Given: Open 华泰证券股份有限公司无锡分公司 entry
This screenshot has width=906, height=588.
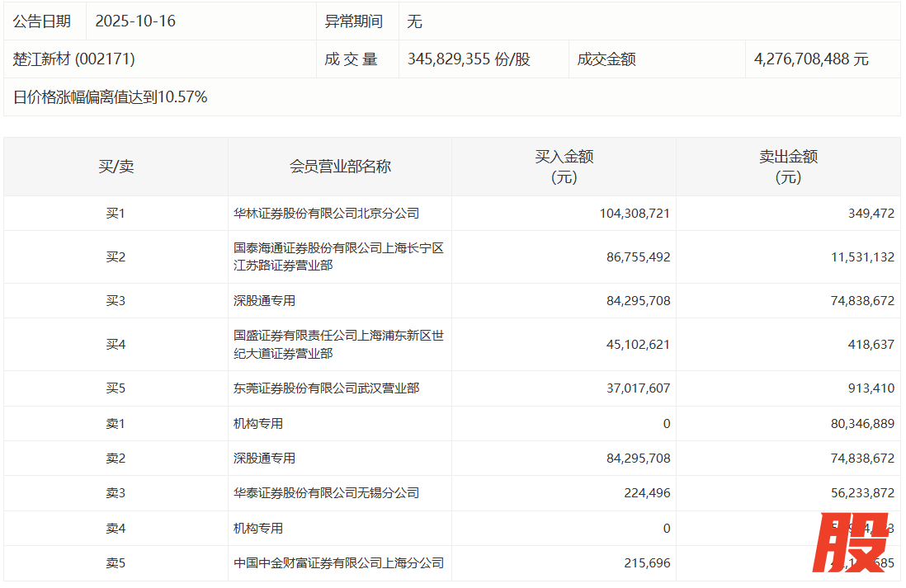Looking at the screenshot, I should click(326, 493).
